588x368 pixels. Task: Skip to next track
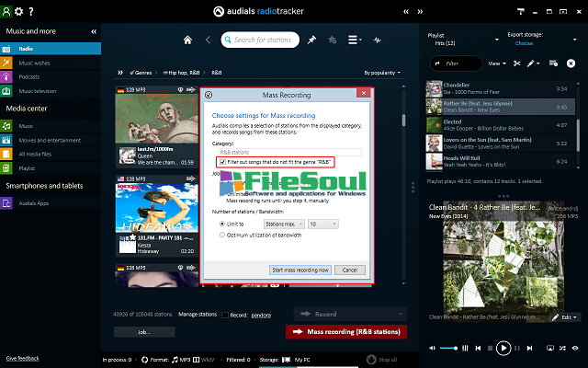coord(529,348)
